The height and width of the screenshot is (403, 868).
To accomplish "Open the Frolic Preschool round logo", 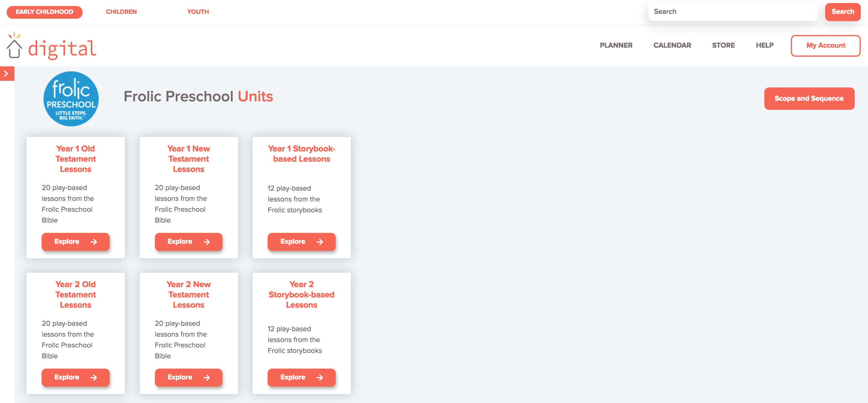I will click(x=71, y=98).
